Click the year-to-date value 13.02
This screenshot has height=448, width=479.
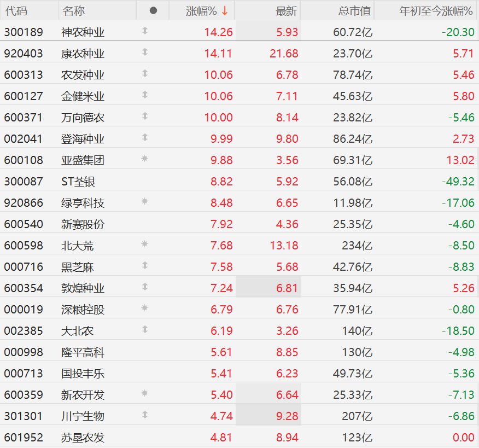tap(460, 160)
